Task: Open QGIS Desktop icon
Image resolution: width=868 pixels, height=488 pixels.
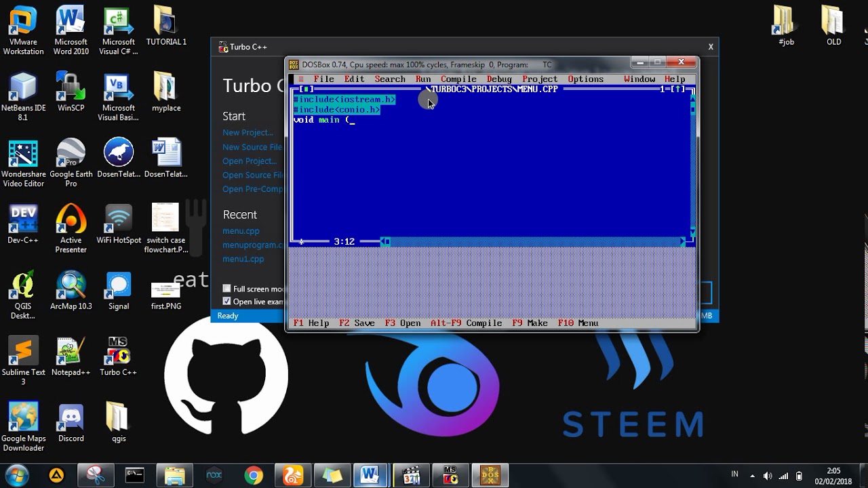Action: click(23, 296)
